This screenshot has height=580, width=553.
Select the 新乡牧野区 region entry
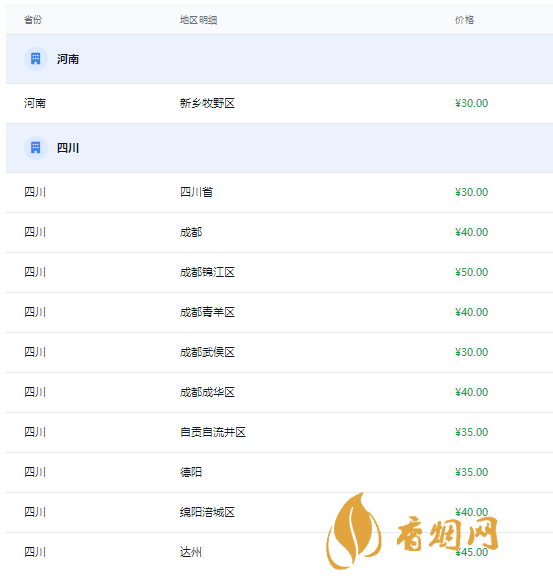tap(207, 103)
